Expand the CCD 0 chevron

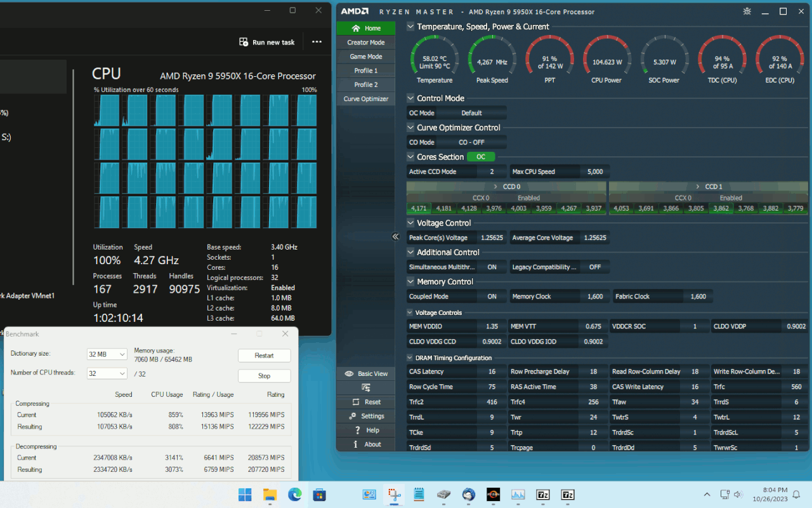coord(496,187)
